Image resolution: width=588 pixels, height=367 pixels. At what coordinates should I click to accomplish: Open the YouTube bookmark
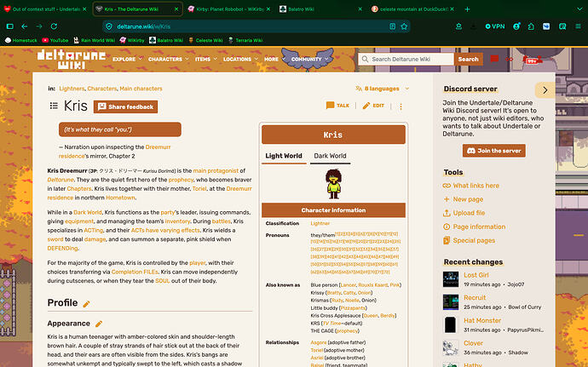pos(55,40)
